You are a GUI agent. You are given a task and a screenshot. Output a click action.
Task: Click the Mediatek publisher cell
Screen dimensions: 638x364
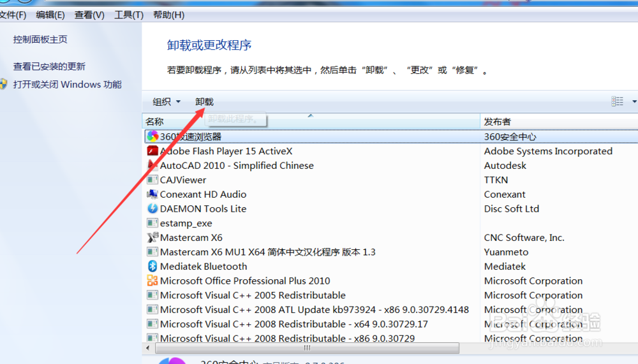(505, 266)
